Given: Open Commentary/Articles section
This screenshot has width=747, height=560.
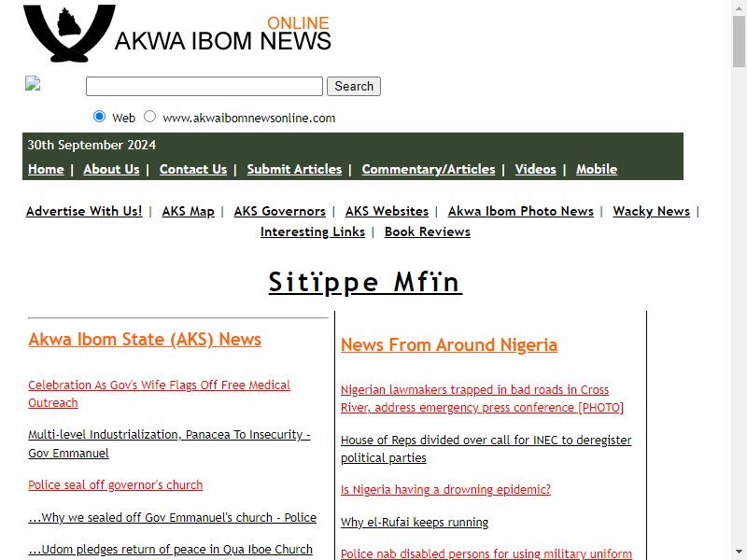Looking at the screenshot, I should (x=429, y=169).
